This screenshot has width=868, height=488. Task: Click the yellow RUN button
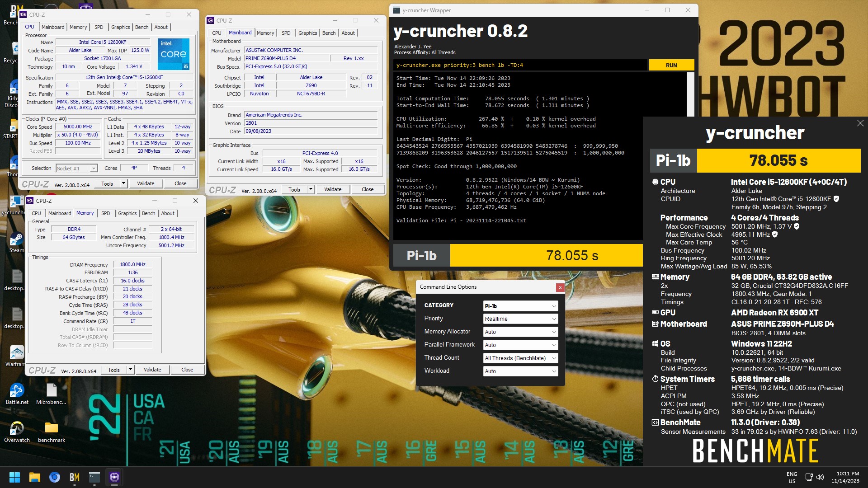671,65
